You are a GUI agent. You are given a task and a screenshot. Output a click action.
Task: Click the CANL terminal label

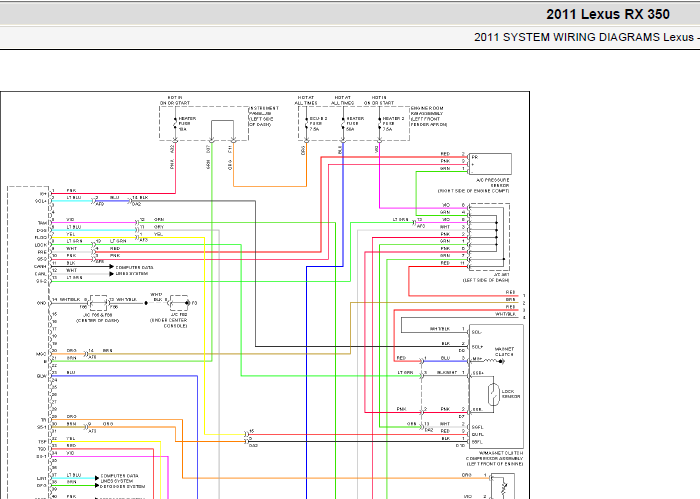click(x=40, y=274)
